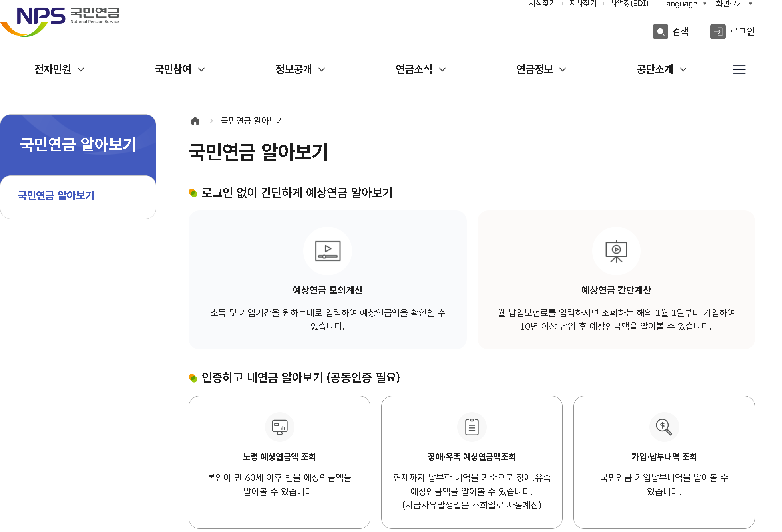Click the 사업장(EDI) top link
Screen dimensions: 782x532
point(629,4)
